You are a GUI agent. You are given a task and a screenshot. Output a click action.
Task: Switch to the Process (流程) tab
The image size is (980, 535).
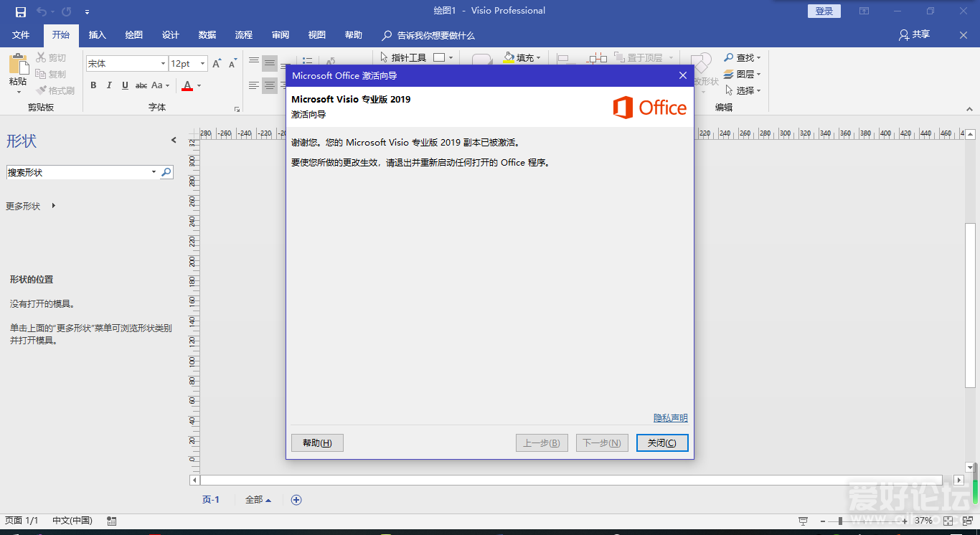tap(243, 35)
